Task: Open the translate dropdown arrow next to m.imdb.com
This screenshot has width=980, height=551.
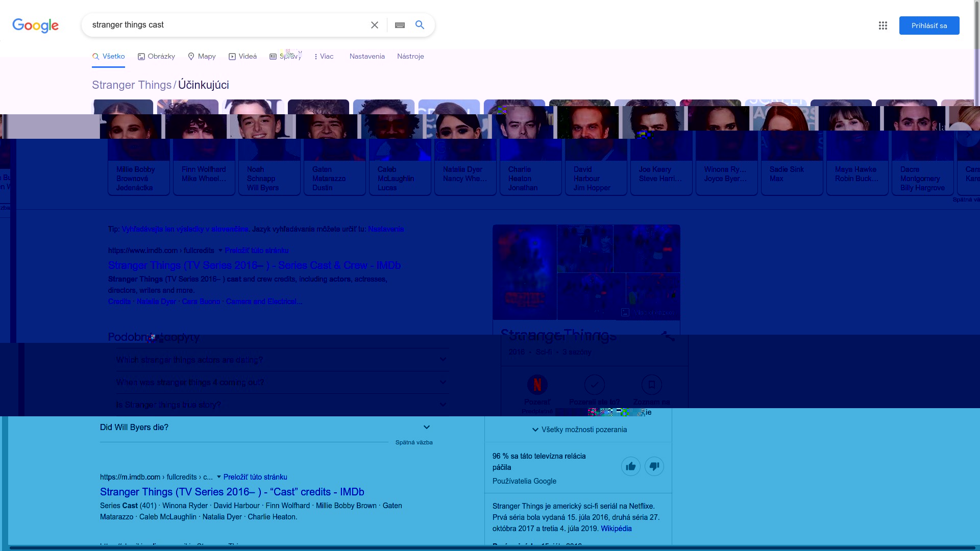Action: coord(219,477)
